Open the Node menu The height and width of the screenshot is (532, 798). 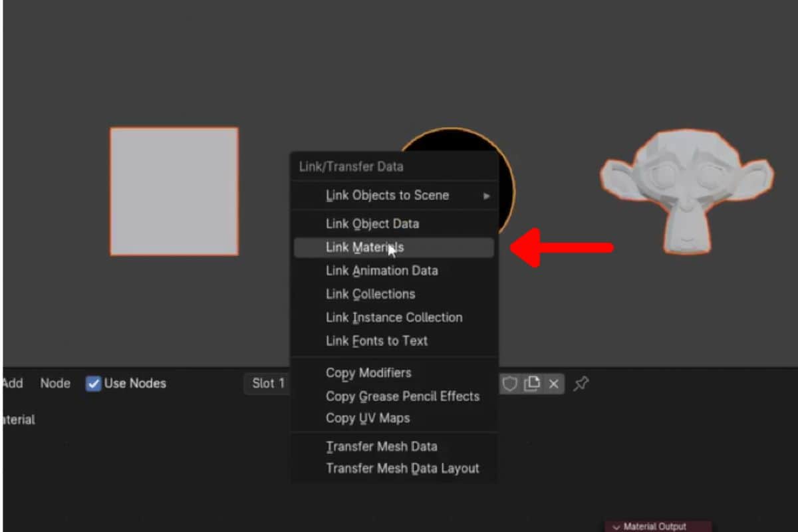click(55, 383)
